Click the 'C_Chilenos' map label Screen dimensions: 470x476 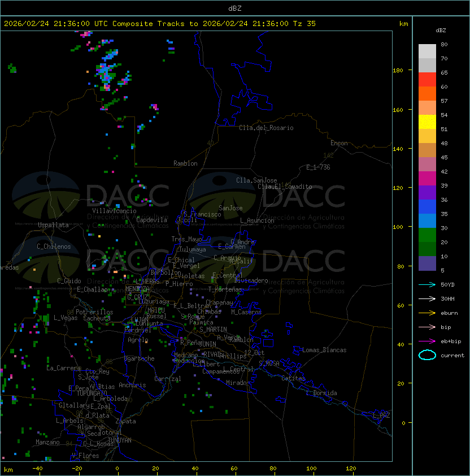(x=54, y=246)
